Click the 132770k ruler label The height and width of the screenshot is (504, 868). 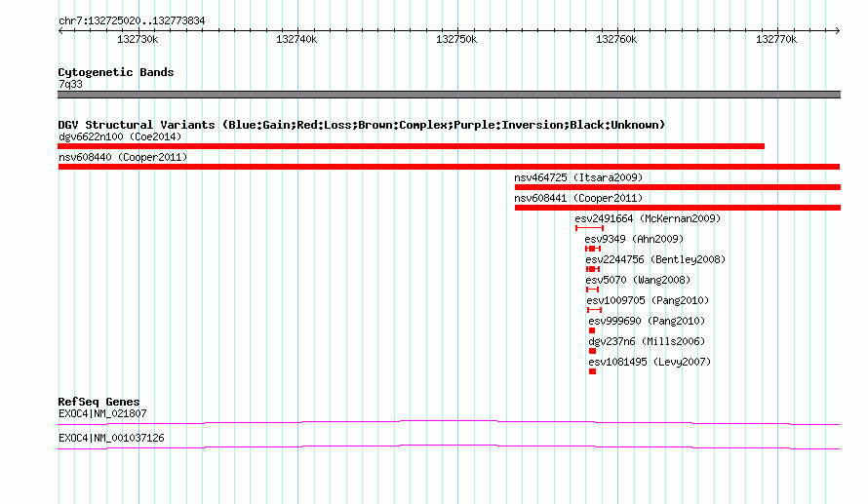[776, 39]
